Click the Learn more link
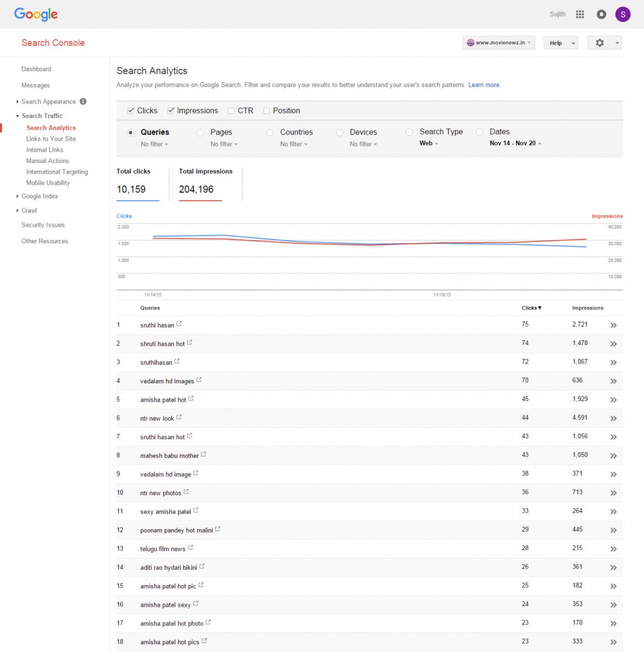This screenshot has height=652, width=644. coord(484,85)
